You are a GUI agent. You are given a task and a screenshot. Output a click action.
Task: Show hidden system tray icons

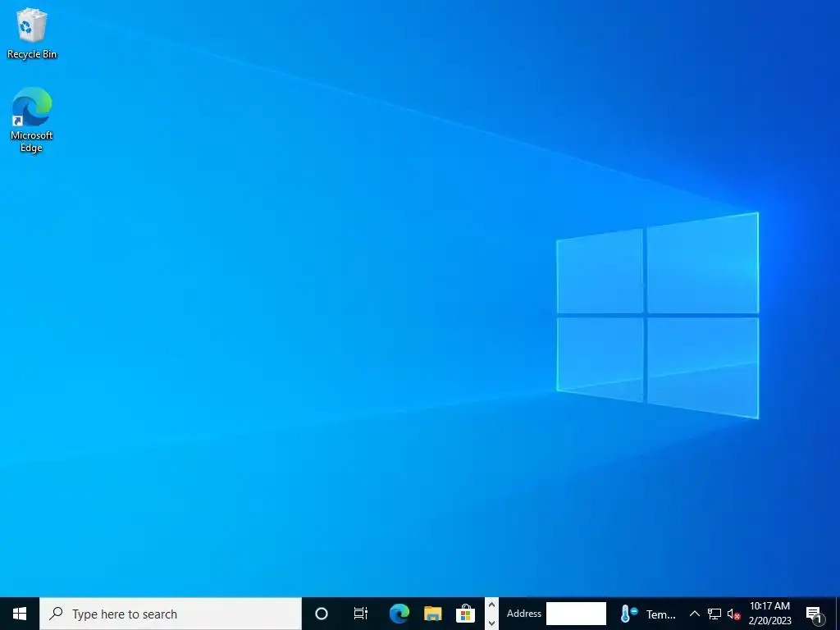pos(694,614)
